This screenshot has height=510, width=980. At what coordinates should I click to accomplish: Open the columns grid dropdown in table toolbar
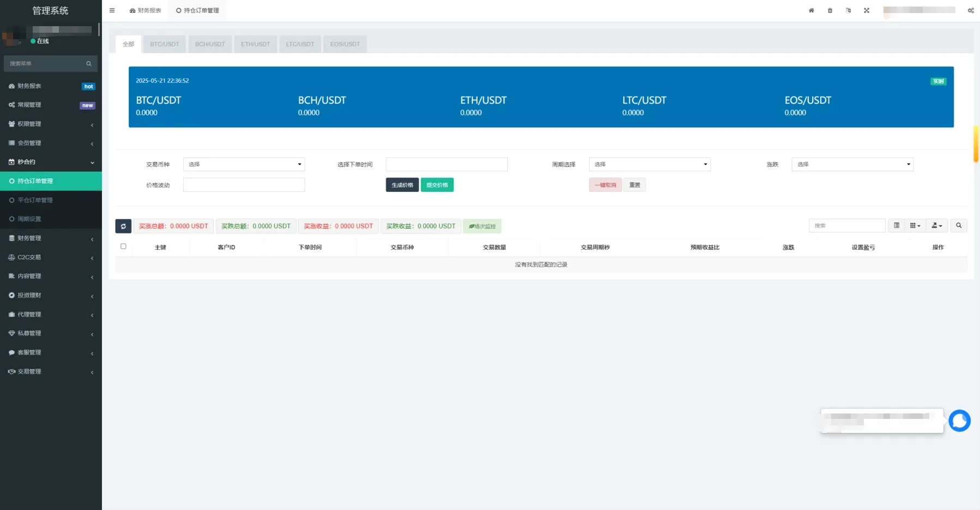click(915, 225)
